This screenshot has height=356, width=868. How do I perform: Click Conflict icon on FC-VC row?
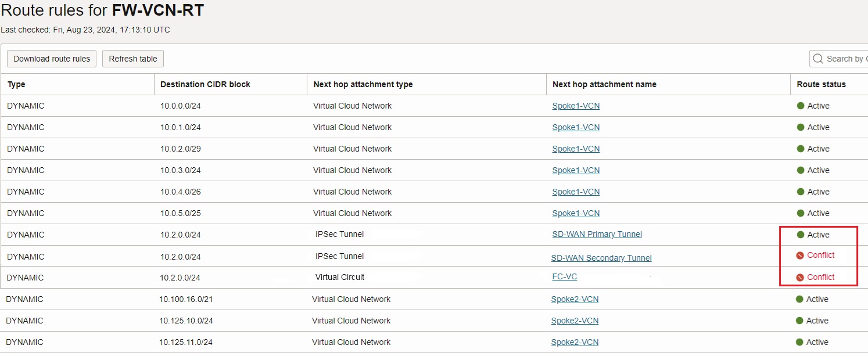(x=800, y=278)
